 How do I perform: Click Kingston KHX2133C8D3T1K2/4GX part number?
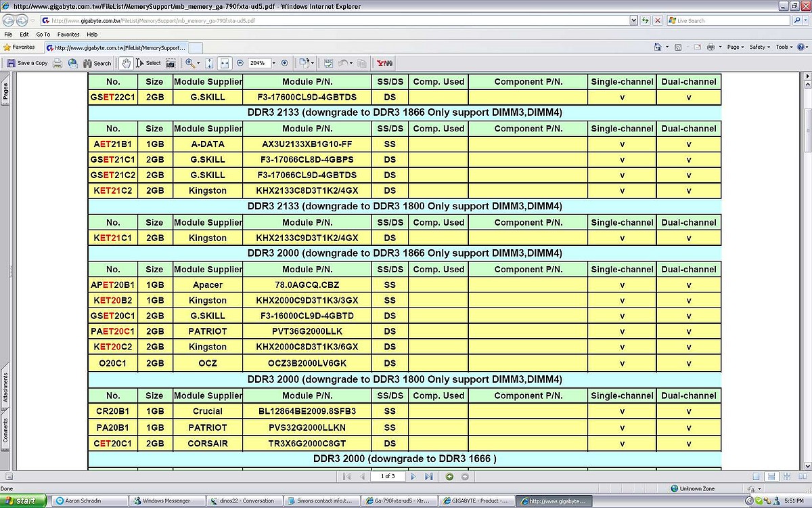(x=307, y=191)
